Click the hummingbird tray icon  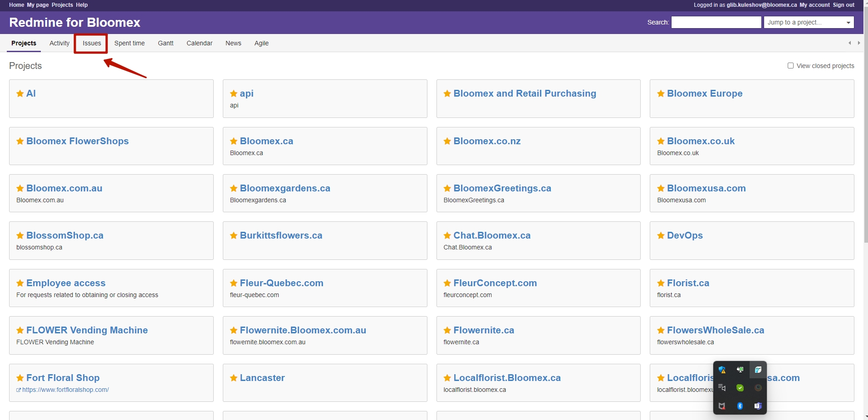pyautogui.click(x=758, y=370)
